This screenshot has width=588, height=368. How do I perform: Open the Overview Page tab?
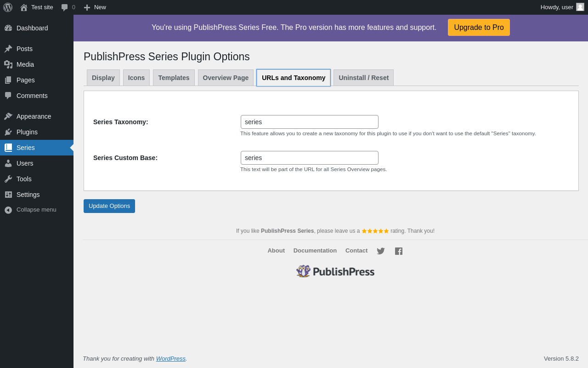226,78
